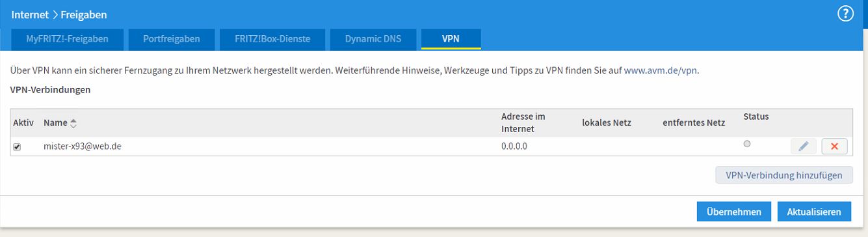Image resolution: width=868 pixels, height=237 pixels.
Task: Apply changes with the Übernehmen button
Action: pyautogui.click(x=733, y=212)
